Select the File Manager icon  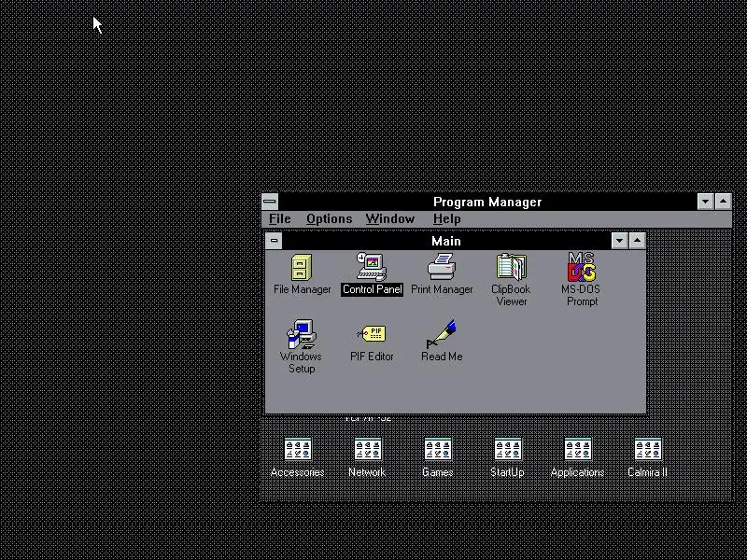coord(302,267)
